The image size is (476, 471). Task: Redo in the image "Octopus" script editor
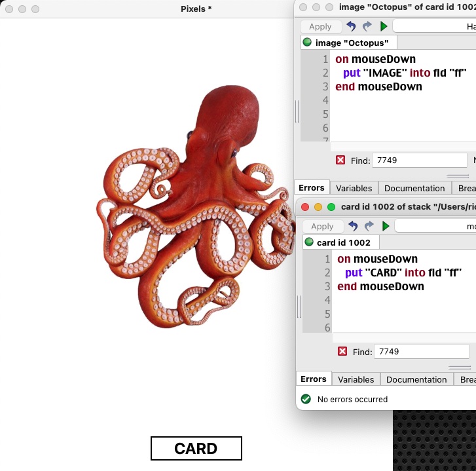(x=367, y=26)
